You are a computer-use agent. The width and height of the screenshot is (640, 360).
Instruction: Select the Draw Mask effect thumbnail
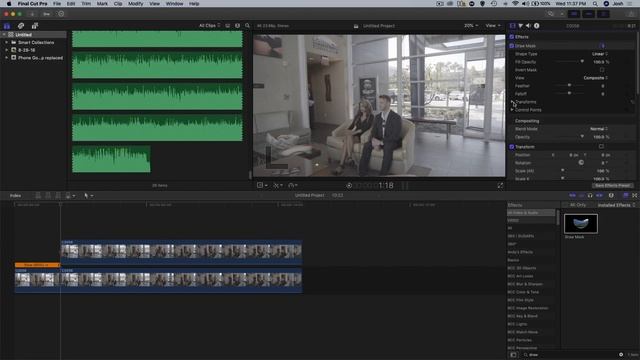(x=580, y=224)
